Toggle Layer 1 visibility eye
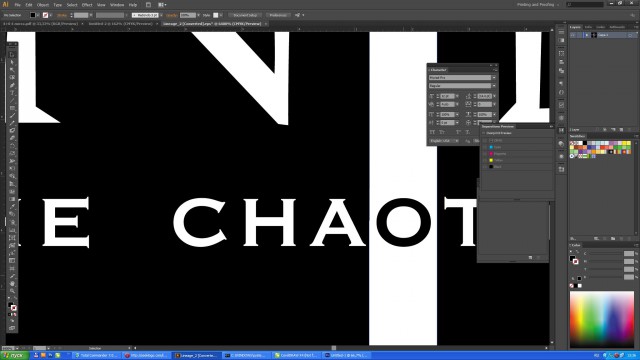The height and width of the screenshot is (360, 640). coord(573,35)
